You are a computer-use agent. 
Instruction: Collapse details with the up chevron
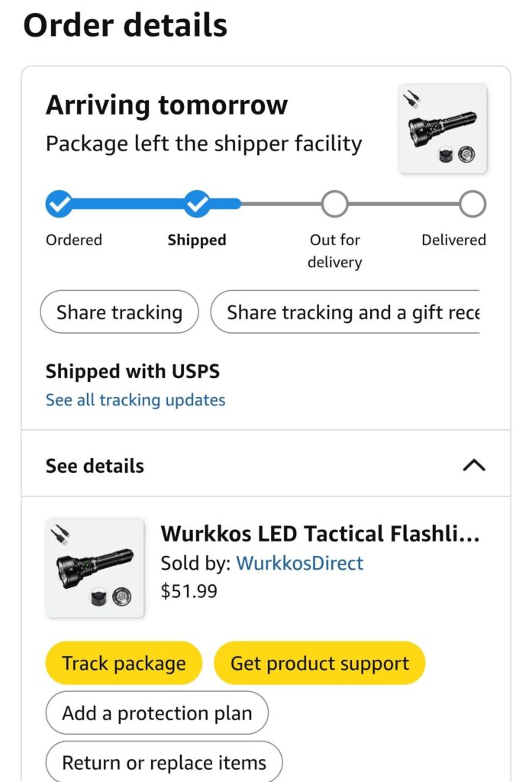click(x=474, y=465)
